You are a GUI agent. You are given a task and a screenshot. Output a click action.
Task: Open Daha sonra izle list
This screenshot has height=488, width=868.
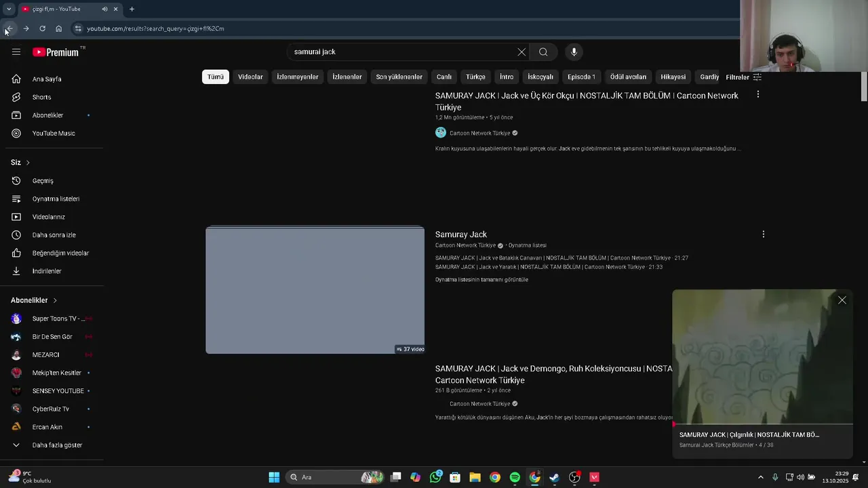pyautogui.click(x=54, y=235)
